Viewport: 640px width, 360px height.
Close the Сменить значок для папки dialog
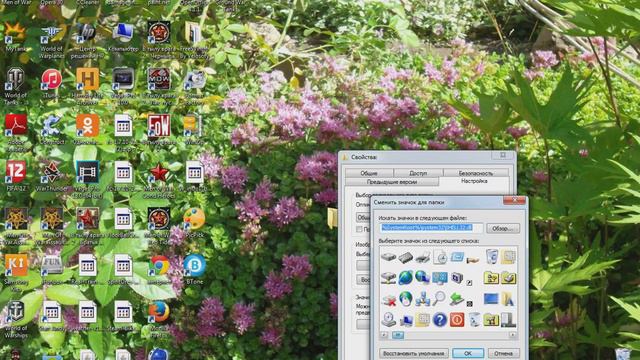pyautogui.click(x=514, y=200)
